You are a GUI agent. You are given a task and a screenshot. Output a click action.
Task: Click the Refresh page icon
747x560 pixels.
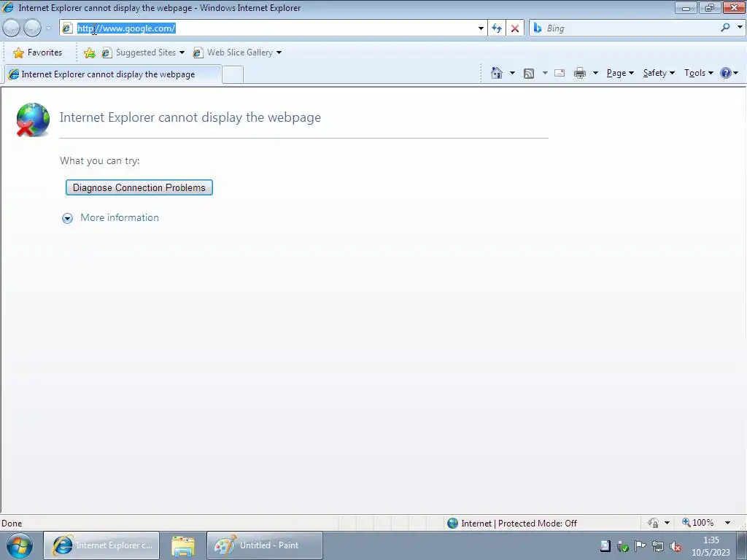pos(496,28)
